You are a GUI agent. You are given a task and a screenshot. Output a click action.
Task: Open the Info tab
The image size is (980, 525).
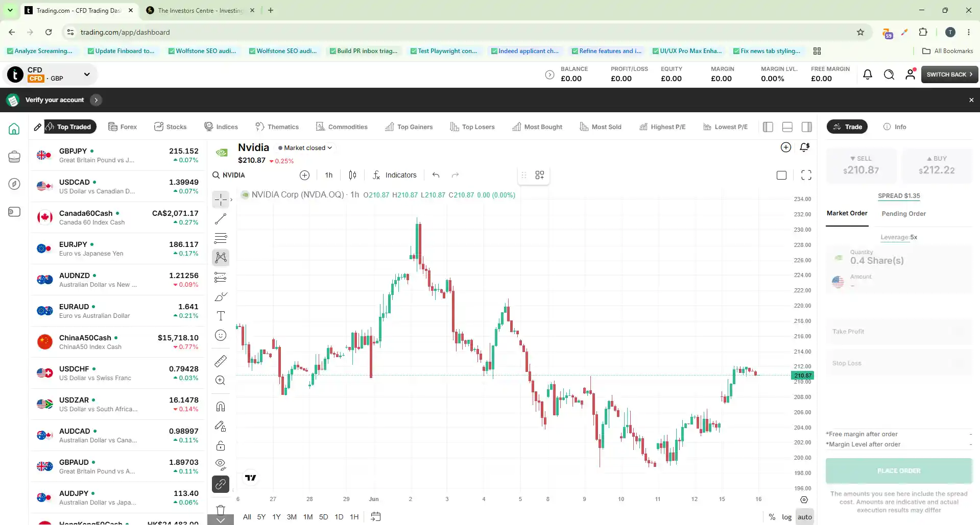coord(895,127)
